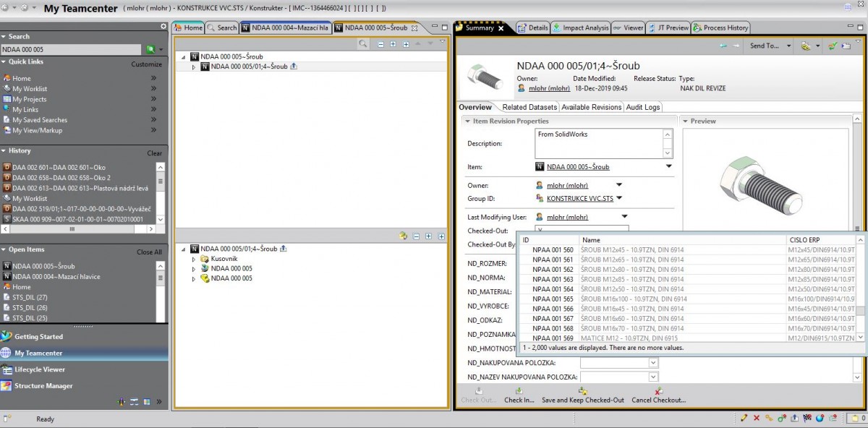Open the Item field dropdown arrow
Image resolution: width=868 pixels, height=428 pixels.
[x=669, y=167]
